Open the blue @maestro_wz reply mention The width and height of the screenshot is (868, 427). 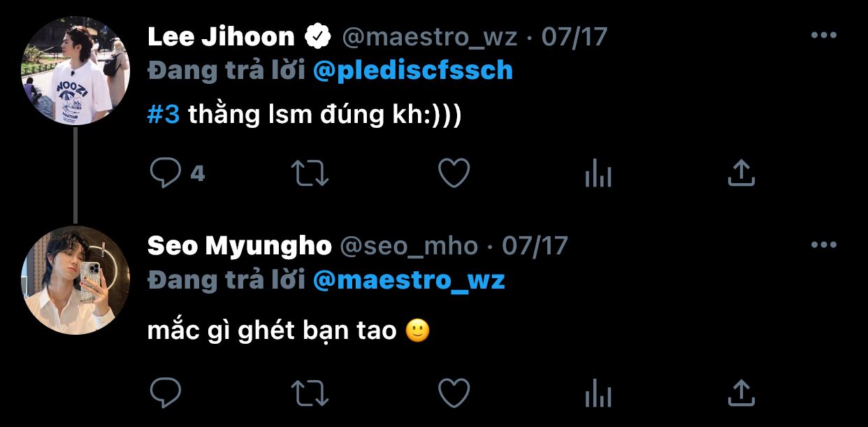[x=409, y=280]
